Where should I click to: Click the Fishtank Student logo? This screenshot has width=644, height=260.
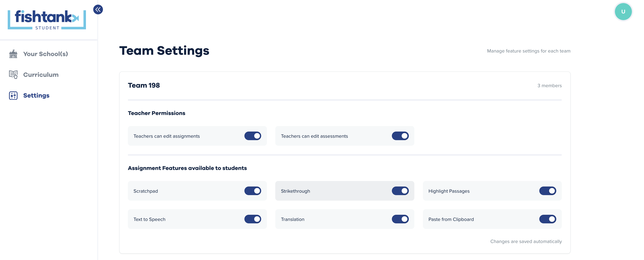(x=47, y=20)
